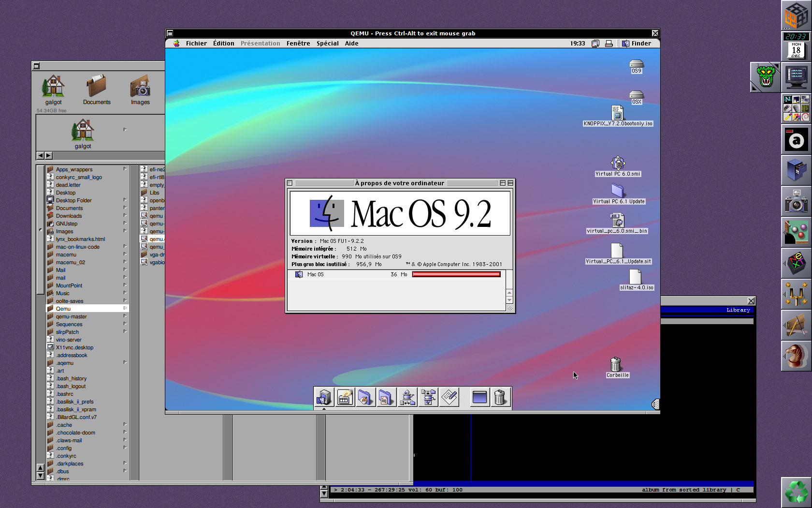Image resolution: width=812 pixels, height=508 pixels.
Task: Click the billiards game dock icon
Action: (796, 233)
